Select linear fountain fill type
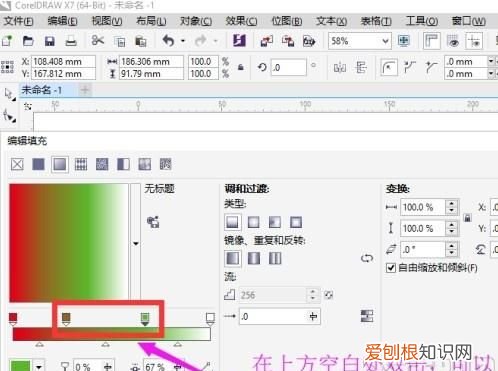Viewport: 498px width, 371px height. 232,222
